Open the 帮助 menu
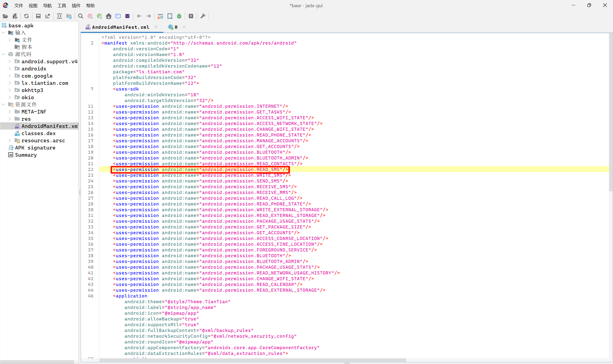 (91, 6)
